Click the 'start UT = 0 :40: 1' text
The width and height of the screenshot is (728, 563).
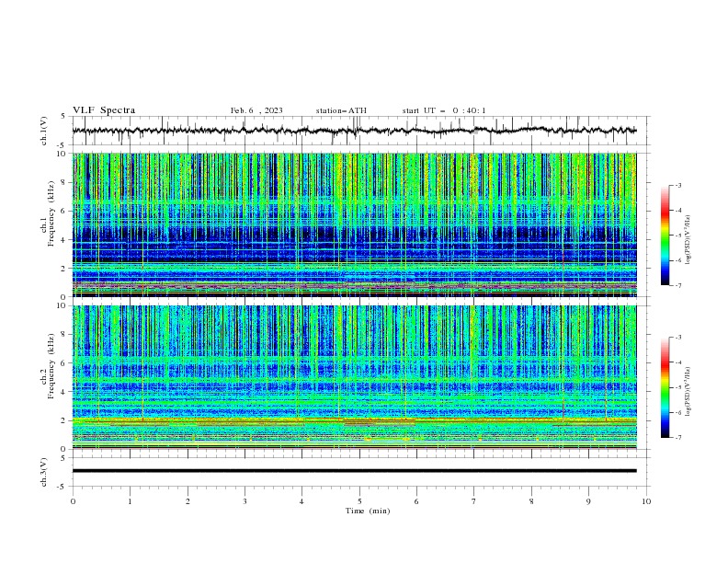pos(444,110)
